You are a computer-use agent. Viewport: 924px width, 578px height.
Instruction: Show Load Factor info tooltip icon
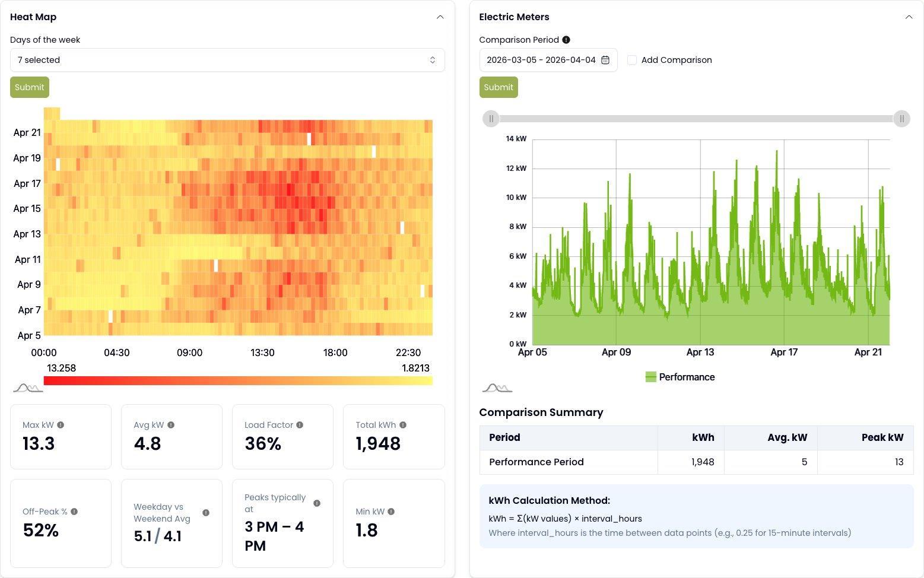(300, 425)
